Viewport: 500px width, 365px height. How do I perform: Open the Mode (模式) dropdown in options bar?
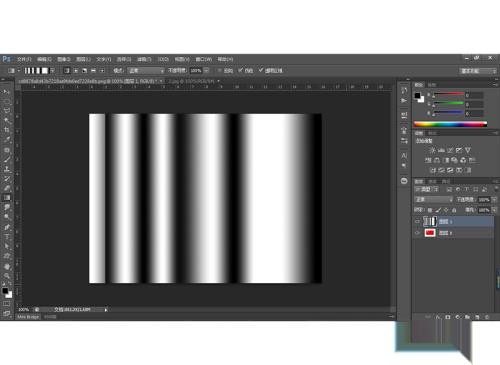[146, 71]
